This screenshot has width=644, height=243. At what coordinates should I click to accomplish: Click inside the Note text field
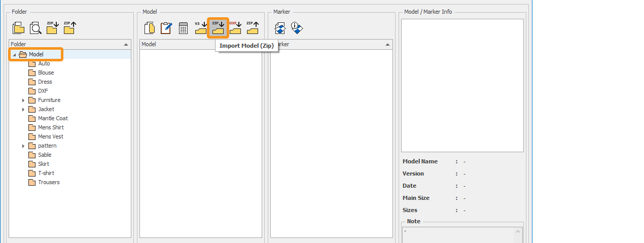[x=458, y=233]
